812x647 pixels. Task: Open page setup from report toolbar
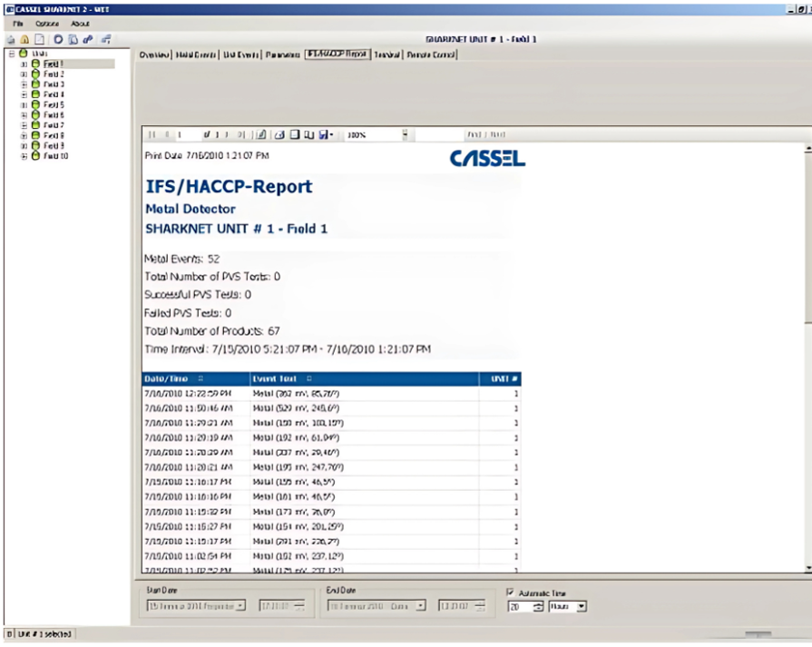tap(309, 134)
